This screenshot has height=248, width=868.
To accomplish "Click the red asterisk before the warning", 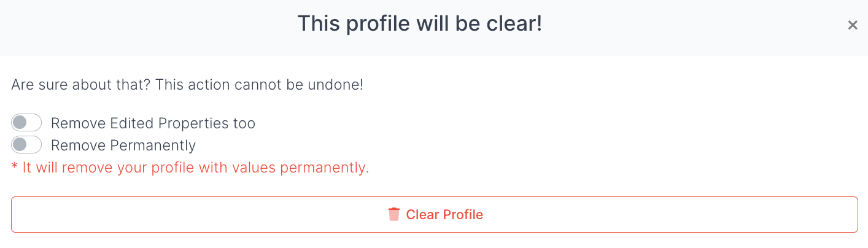I will pyautogui.click(x=15, y=168).
